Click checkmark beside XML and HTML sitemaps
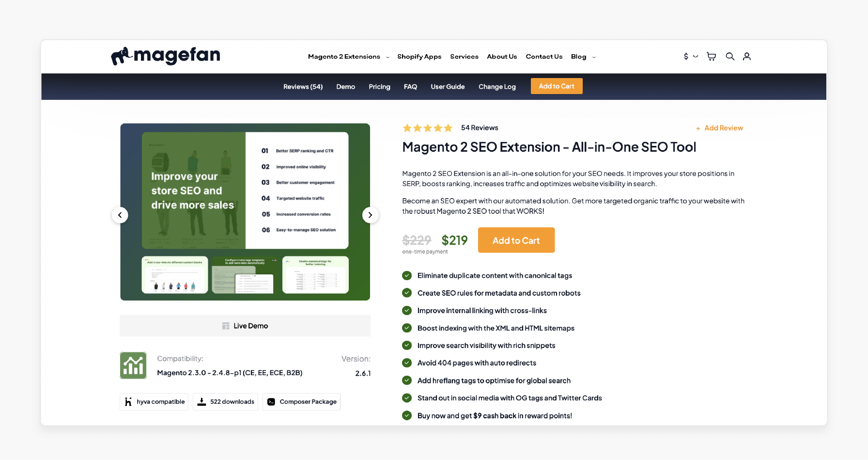The height and width of the screenshot is (460, 868). pos(407,328)
